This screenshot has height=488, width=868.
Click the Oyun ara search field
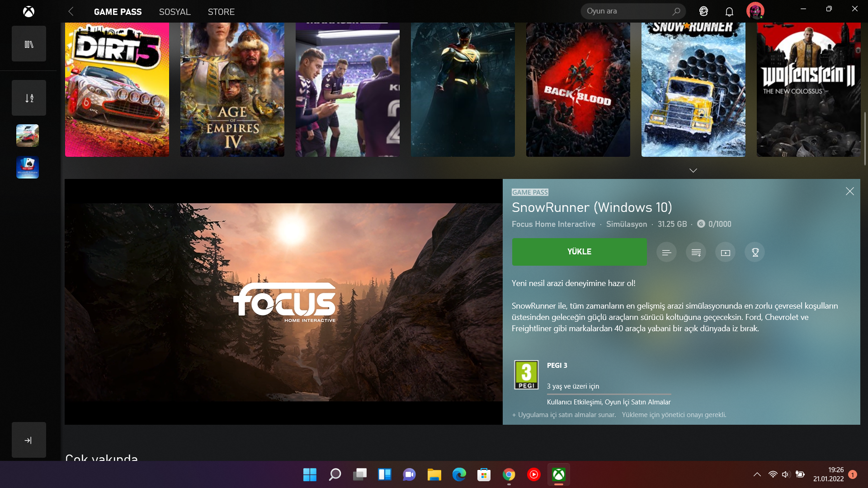point(626,11)
